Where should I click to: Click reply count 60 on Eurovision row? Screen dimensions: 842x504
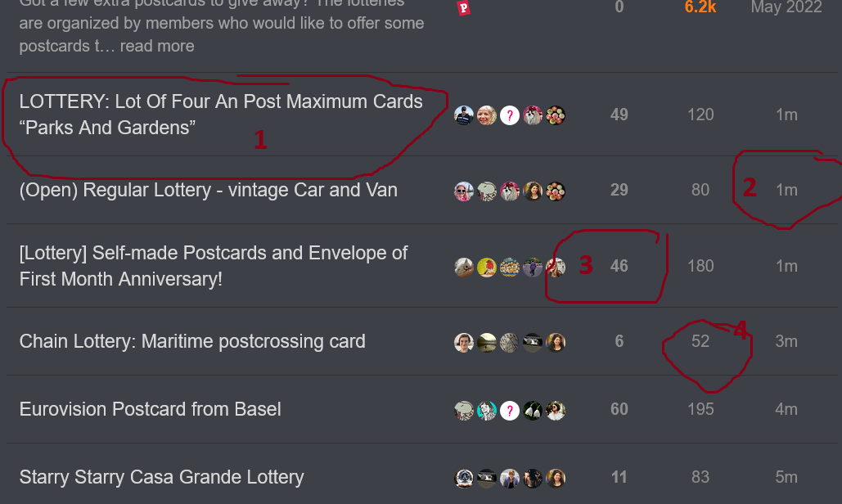coord(619,410)
